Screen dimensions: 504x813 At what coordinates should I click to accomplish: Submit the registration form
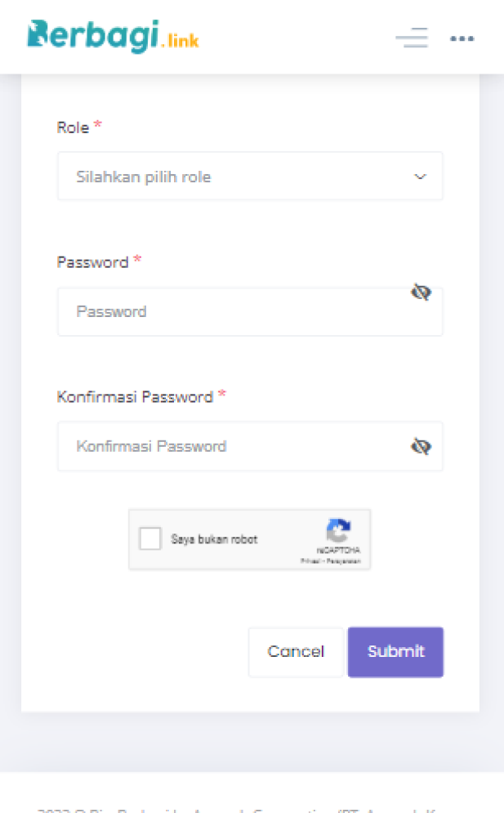(x=395, y=652)
